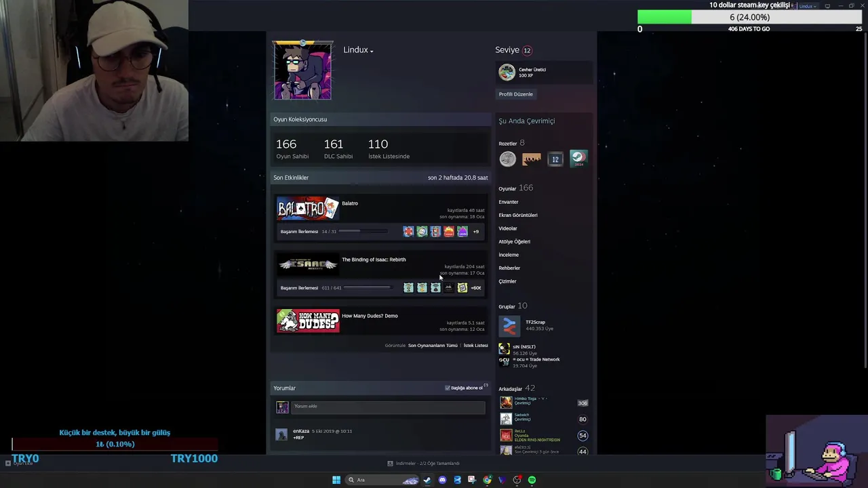Image resolution: width=868 pixels, height=488 pixels.
Task: Click Balatro's achievement progress bar
Action: [365, 232]
